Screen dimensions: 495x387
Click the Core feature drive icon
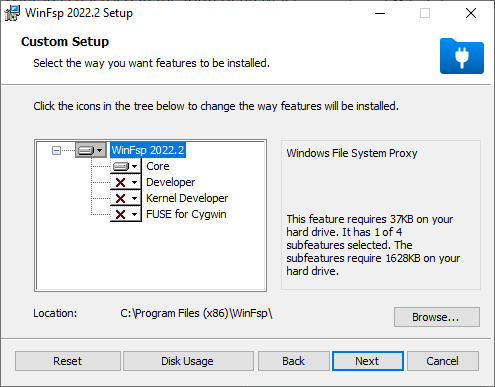pyautogui.click(x=121, y=166)
